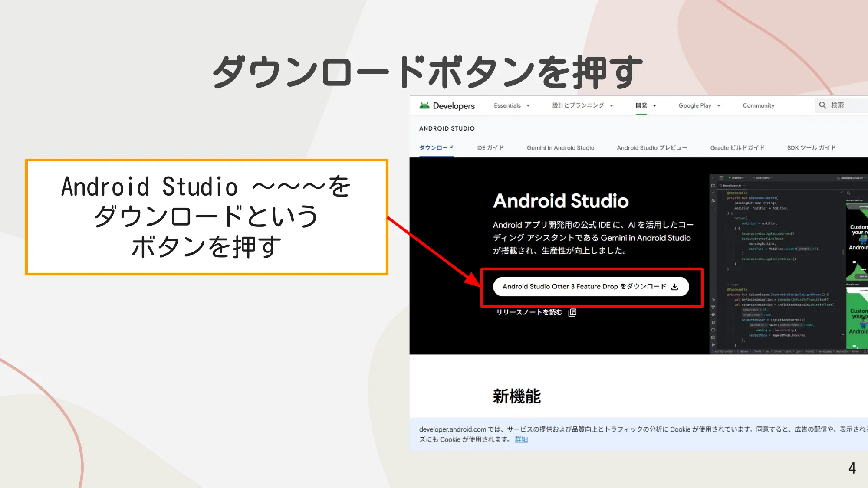
Task: Click the download arrow icon on the download button
Action: (674, 286)
